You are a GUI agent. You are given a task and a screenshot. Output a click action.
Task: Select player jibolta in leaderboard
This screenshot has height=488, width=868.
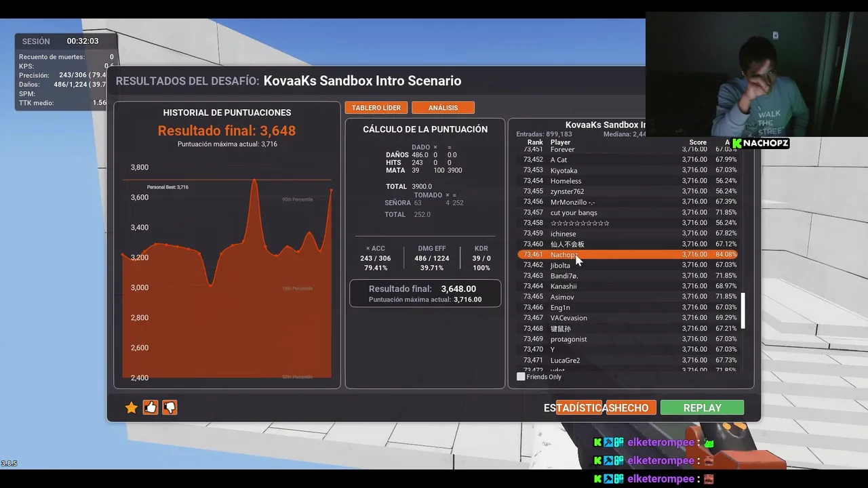pos(628,265)
